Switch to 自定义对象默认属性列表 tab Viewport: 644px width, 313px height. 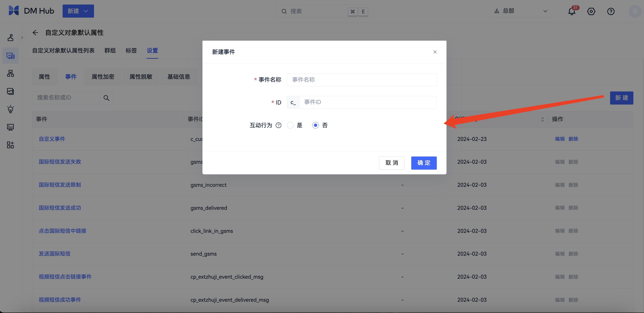(x=63, y=50)
